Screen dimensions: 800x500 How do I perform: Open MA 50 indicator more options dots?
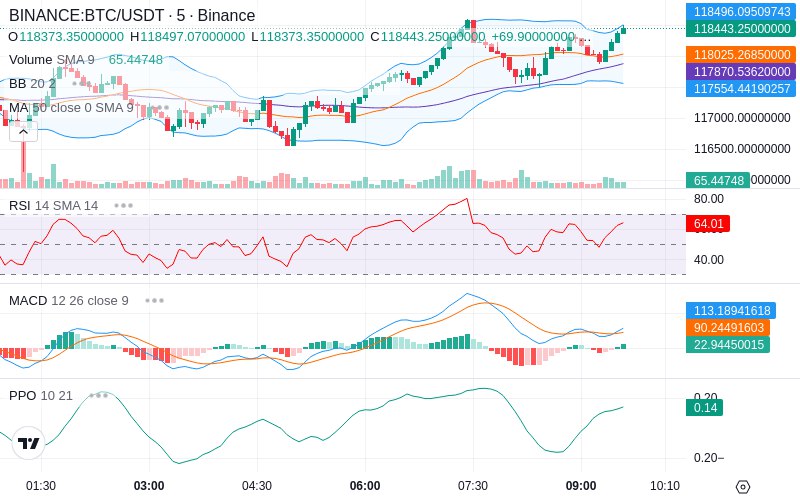160,108
